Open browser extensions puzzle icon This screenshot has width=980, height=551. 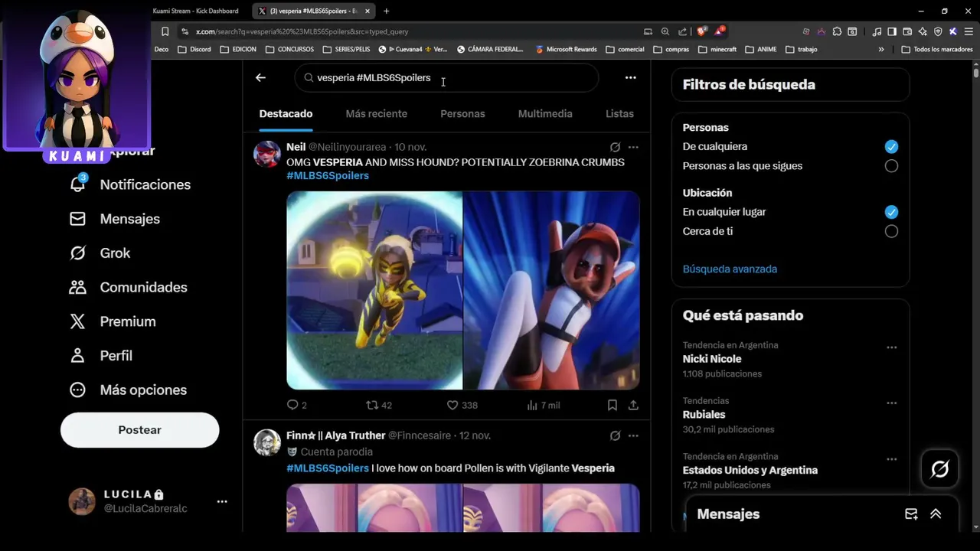point(837,31)
